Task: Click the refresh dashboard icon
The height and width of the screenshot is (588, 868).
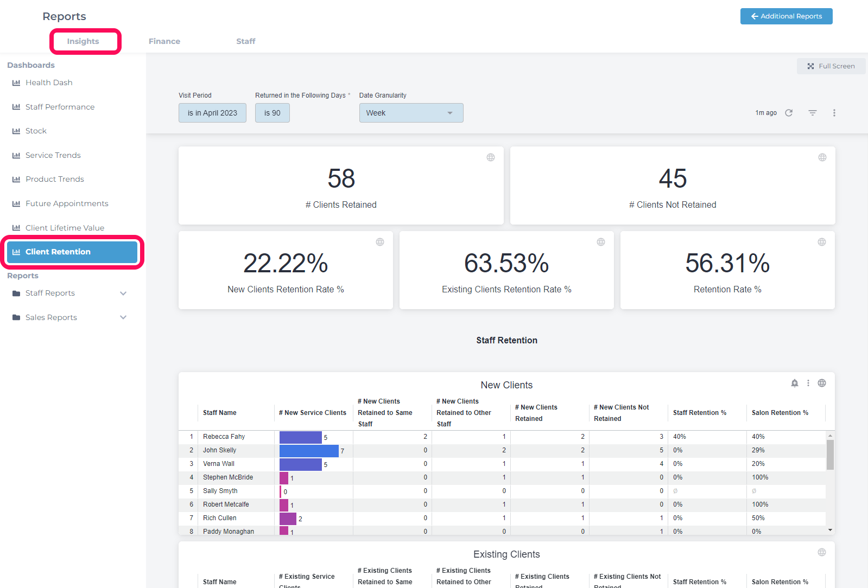Action: click(x=789, y=113)
